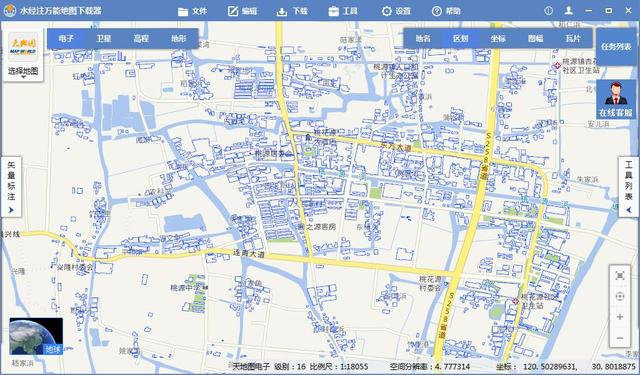640x375 pixels.
Task: Click the 地球 globe thumbnail
Action: [x=36, y=336]
